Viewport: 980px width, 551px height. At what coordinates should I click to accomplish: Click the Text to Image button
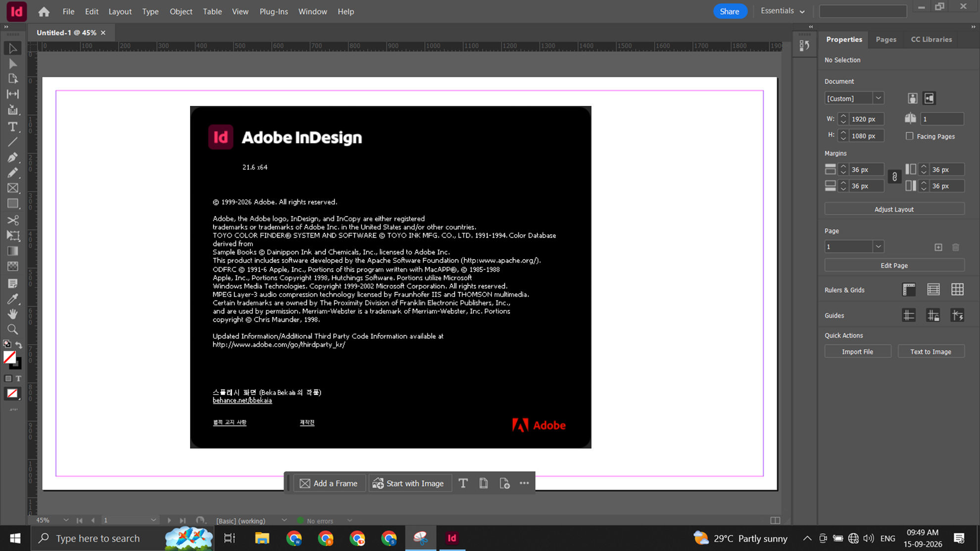click(x=931, y=351)
